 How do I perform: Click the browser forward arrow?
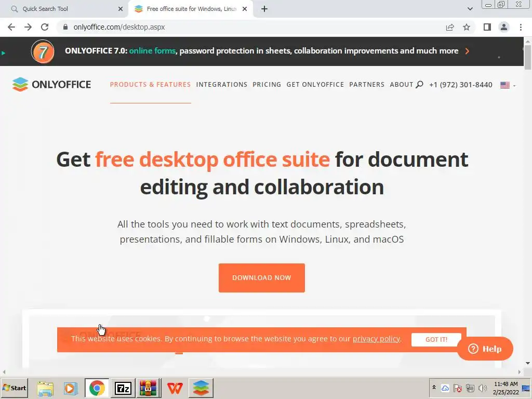pyautogui.click(x=28, y=27)
